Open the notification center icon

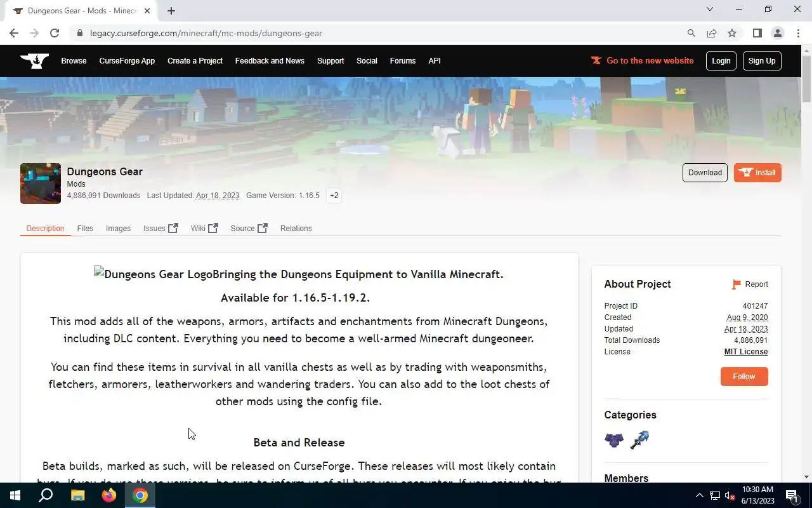coord(792,495)
